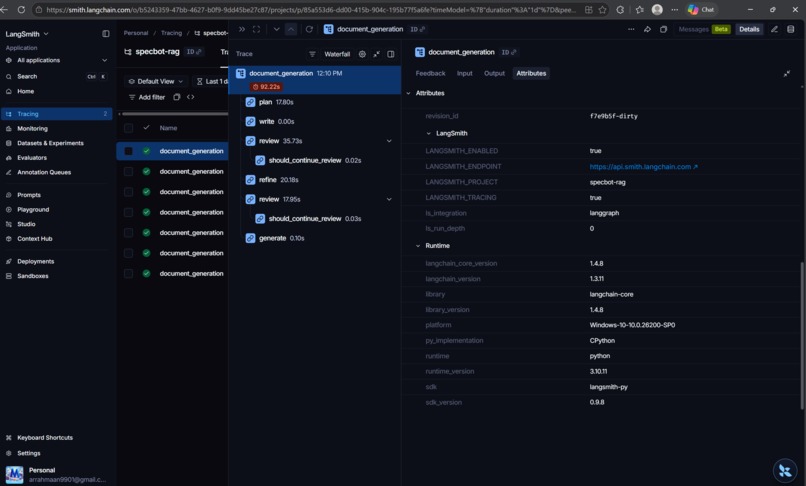Image resolution: width=806 pixels, height=486 pixels.
Task: Collapse all trace nodes with arrows icon
Action: [x=376, y=54]
